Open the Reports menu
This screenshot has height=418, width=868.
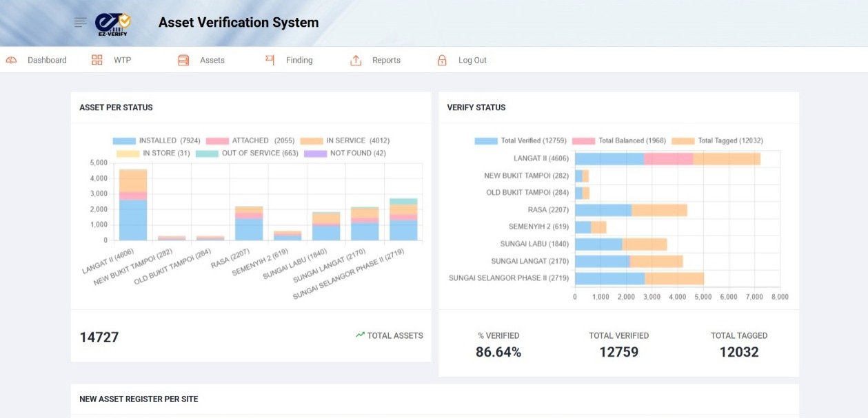[386, 61]
